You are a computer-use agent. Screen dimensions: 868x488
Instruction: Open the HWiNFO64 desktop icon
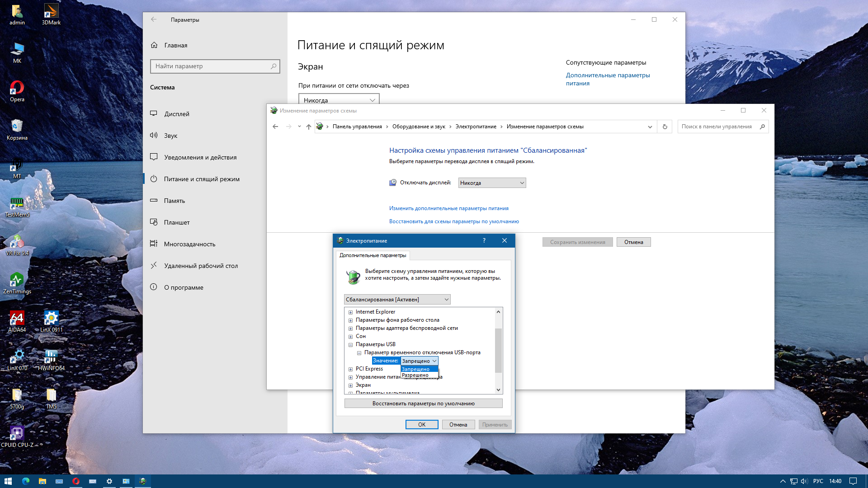click(51, 359)
